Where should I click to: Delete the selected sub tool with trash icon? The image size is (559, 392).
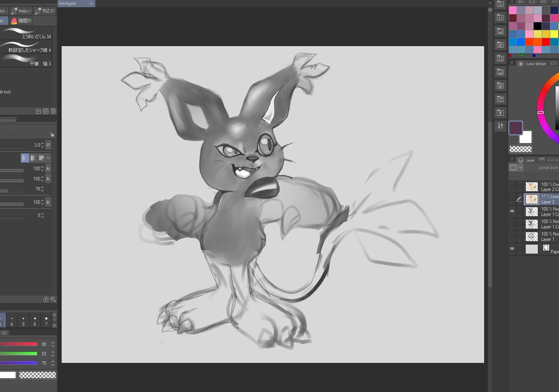[53, 111]
